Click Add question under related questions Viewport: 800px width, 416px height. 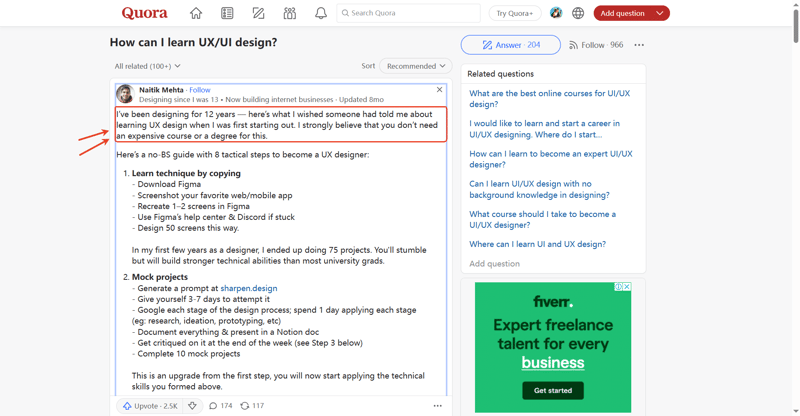(494, 263)
